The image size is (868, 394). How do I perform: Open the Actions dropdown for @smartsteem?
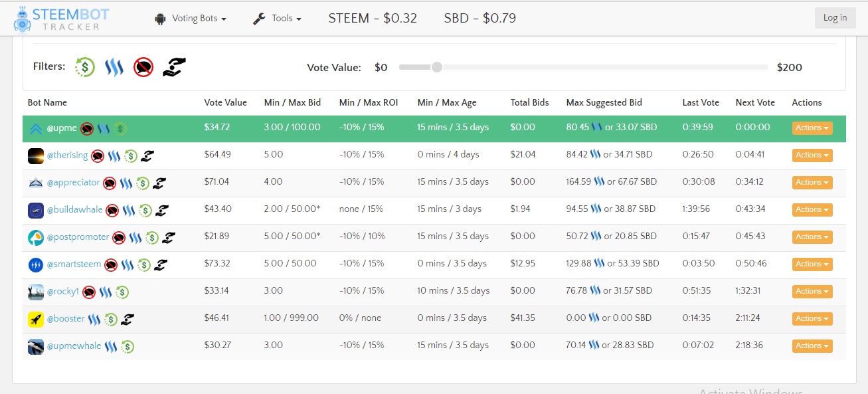812,264
